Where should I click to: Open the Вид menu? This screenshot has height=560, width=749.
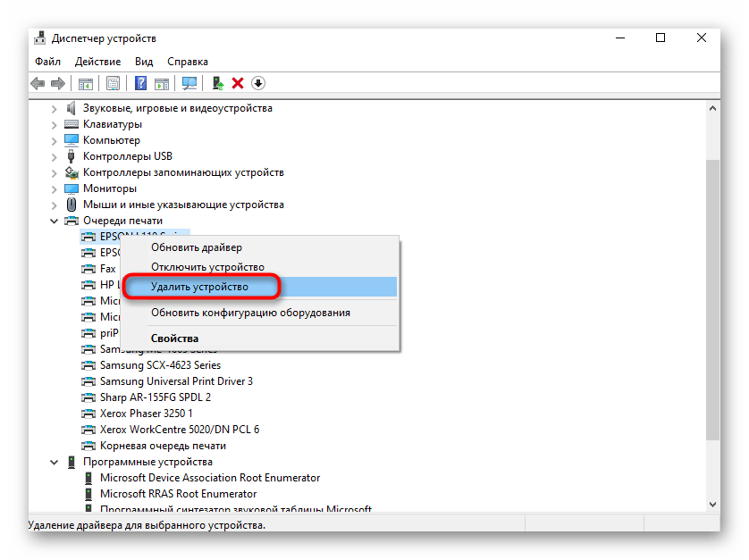pyautogui.click(x=144, y=62)
